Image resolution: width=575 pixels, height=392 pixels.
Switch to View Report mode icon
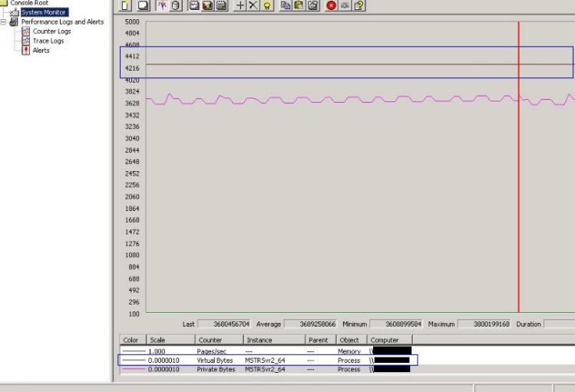pyautogui.click(x=222, y=5)
